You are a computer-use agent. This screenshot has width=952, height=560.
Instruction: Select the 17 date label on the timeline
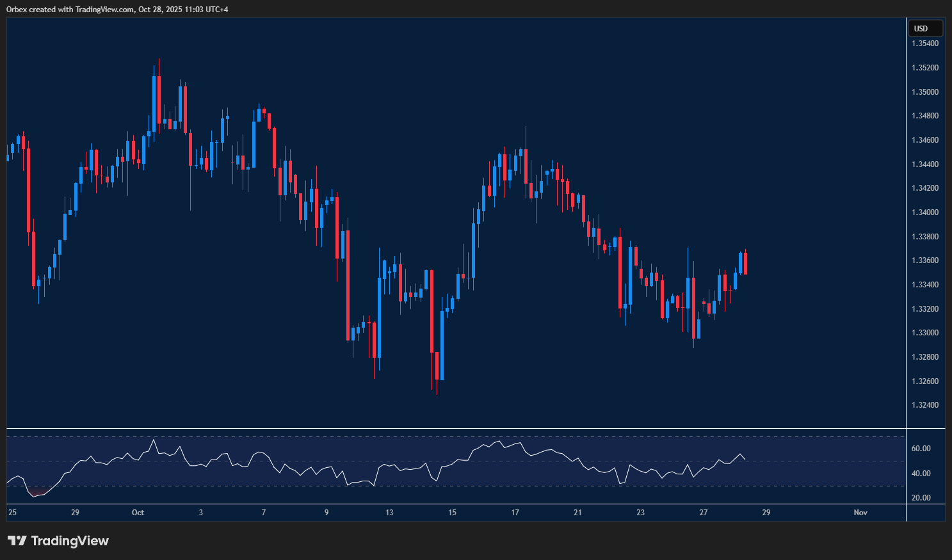515,513
